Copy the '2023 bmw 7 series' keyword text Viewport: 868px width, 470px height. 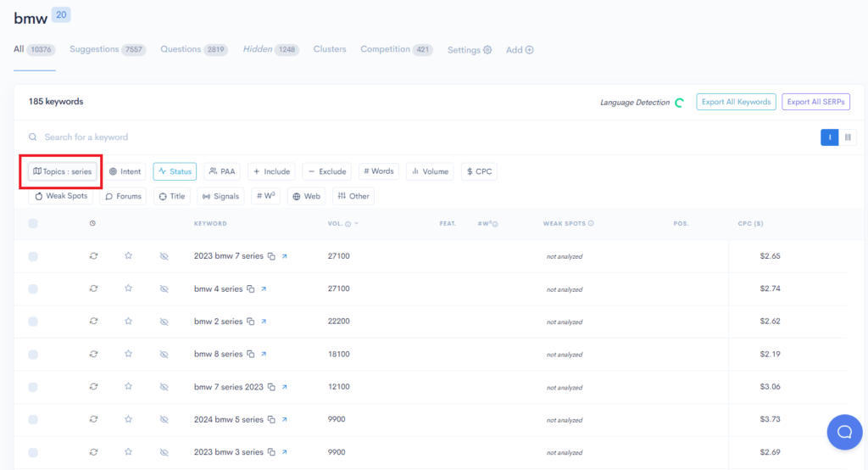coord(271,256)
